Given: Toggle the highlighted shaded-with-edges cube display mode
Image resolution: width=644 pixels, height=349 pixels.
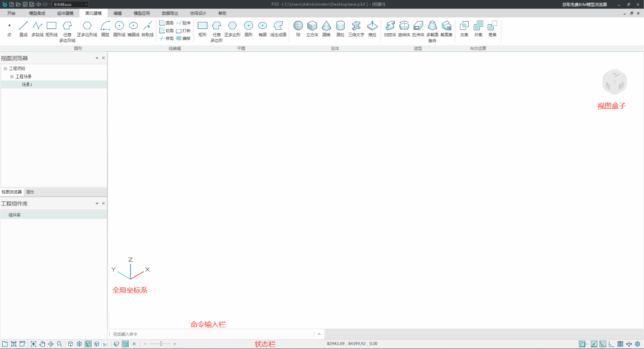Looking at the screenshot, I should [x=88, y=344].
